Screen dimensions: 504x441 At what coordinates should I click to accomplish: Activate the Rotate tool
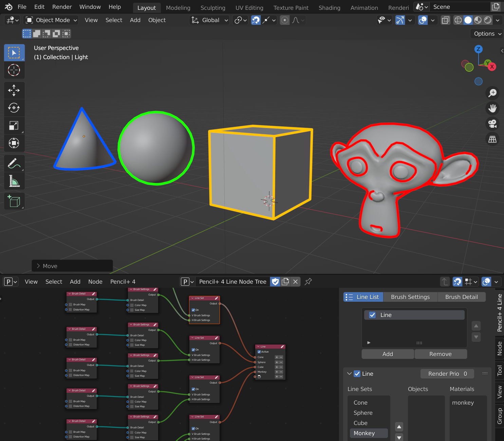click(x=14, y=108)
